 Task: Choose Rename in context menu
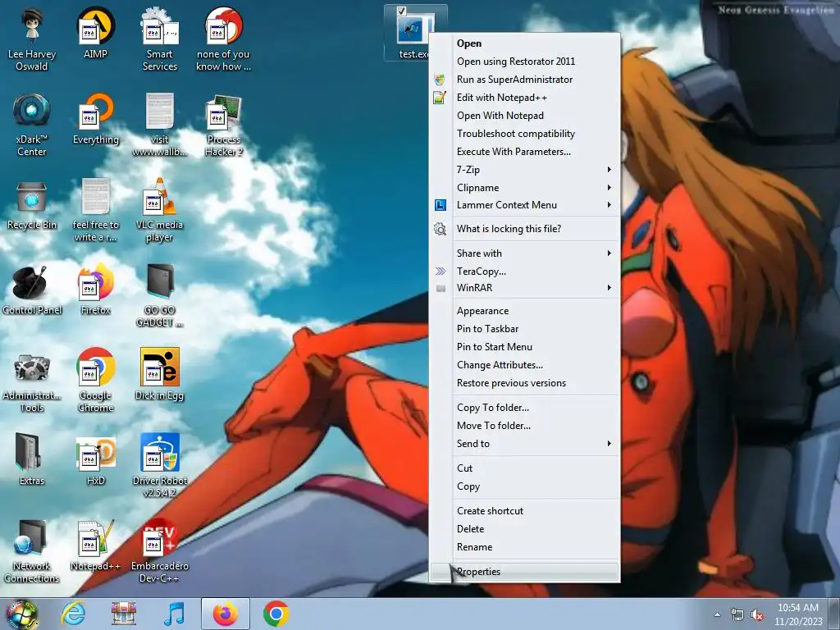coord(525,547)
